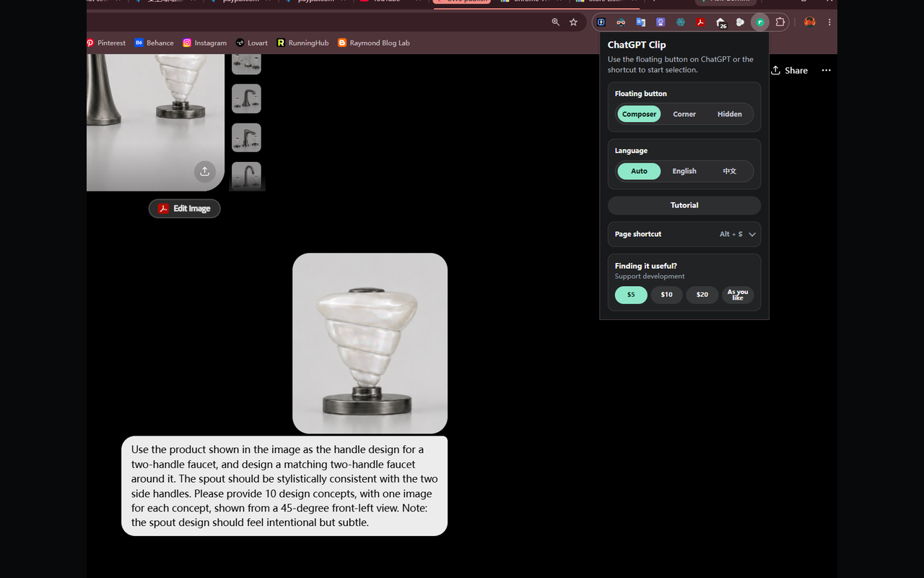Expand the Page shortcut chevron
The image size is (924, 578).
752,234
